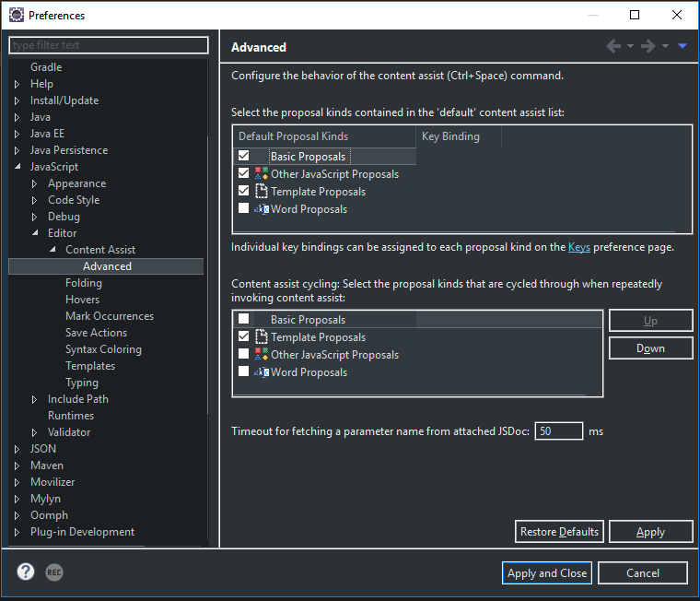
Task: Uncheck Template Proposals in default list
Action: 244,191
